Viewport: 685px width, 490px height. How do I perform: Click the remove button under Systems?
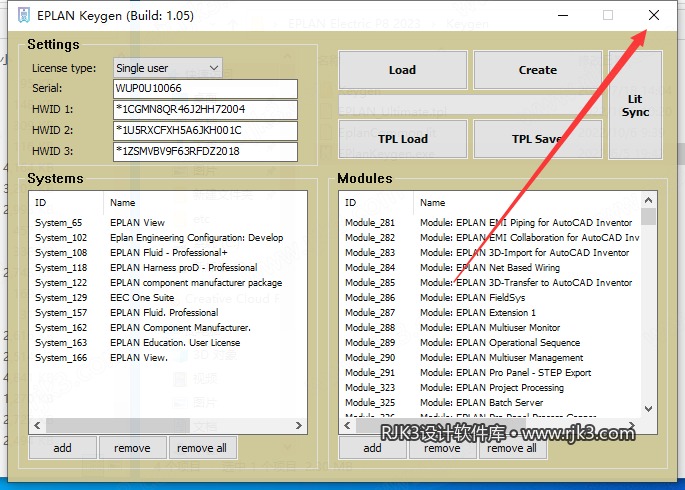click(132, 448)
